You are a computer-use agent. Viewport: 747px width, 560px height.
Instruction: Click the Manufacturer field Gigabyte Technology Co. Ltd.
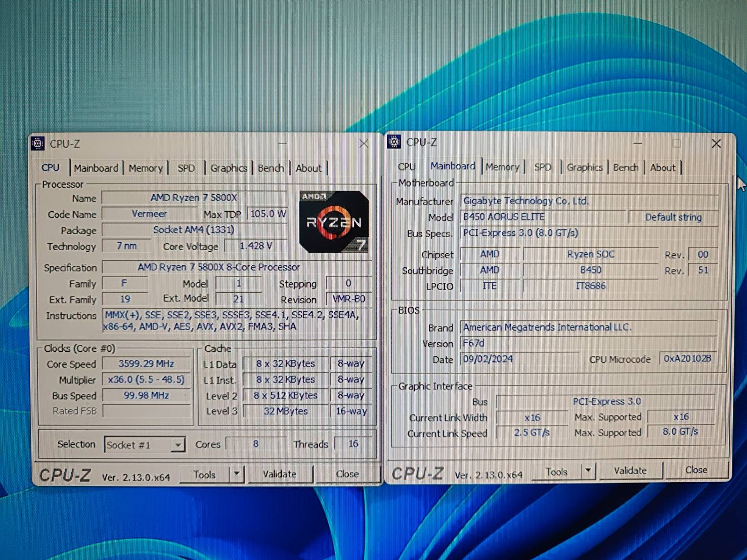tap(590, 201)
